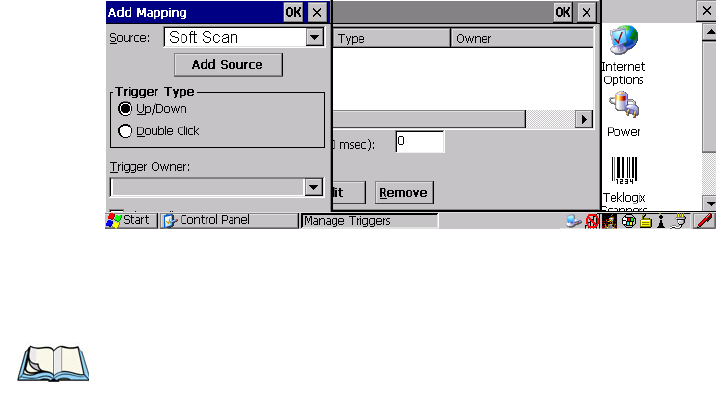Click the Owner column header
The width and height of the screenshot is (716, 395).
pyautogui.click(x=522, y=38)
